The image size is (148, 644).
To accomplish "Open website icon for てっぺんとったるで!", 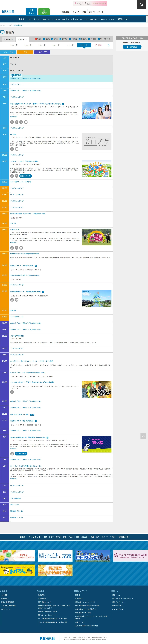I will (12, 392).
